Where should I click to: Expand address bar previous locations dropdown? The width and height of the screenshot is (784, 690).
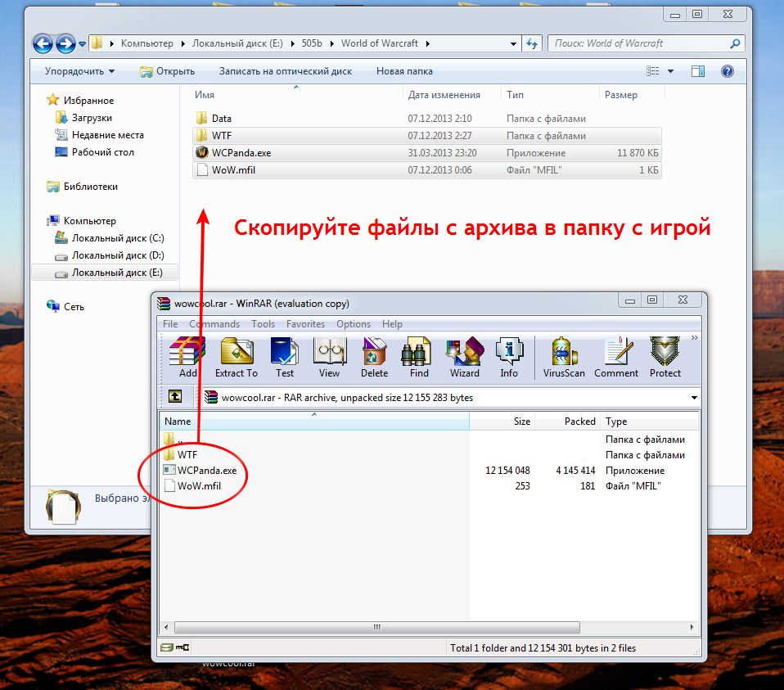(513, 43)
